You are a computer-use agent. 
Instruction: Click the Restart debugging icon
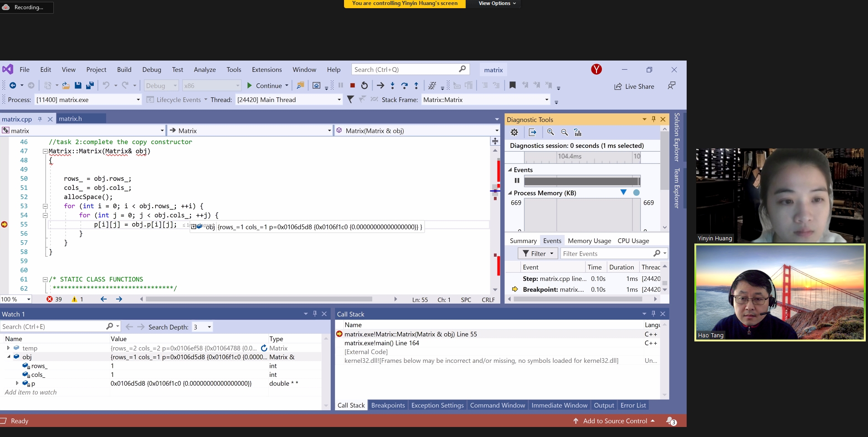[364, 86]
